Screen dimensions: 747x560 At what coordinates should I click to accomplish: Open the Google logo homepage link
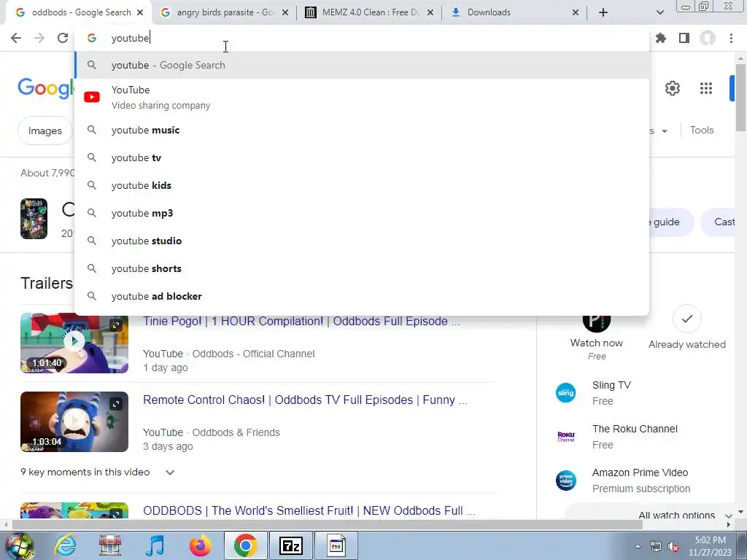pyautogui.click(x=46, y=88)
